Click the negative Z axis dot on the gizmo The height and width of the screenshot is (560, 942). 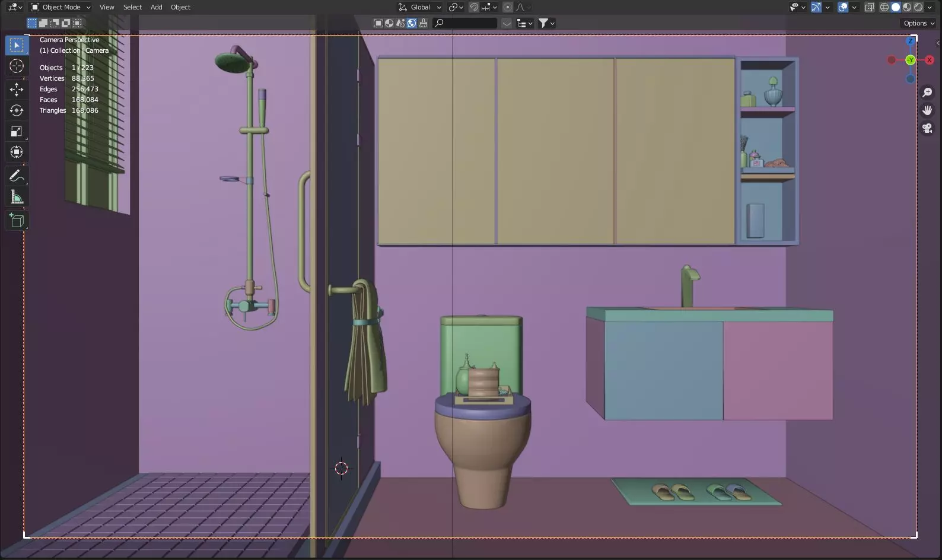click(x=911, y=79)
